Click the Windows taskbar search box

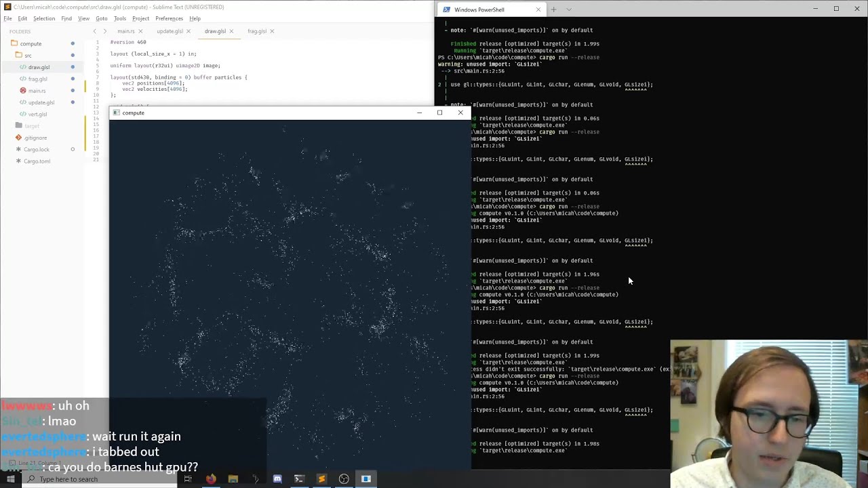click(100, 479)
